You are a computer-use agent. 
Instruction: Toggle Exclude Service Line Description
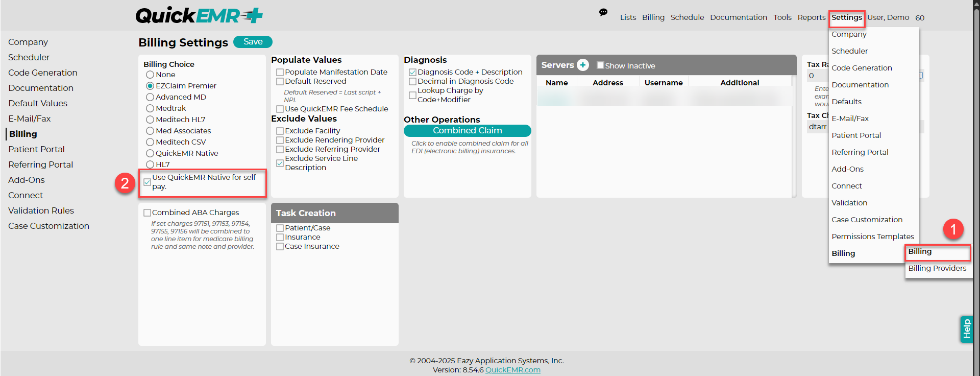coord(280,163)
